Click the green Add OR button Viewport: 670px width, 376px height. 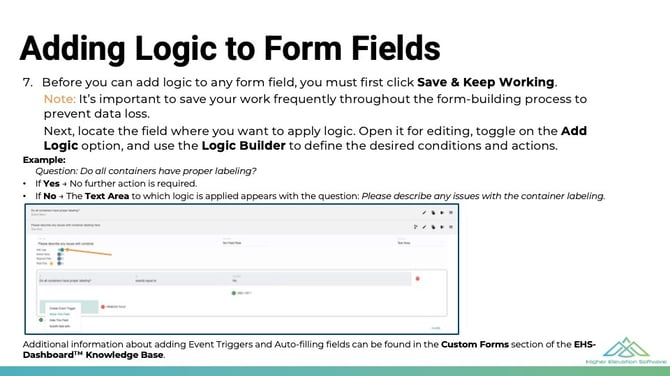click(241, 293)
